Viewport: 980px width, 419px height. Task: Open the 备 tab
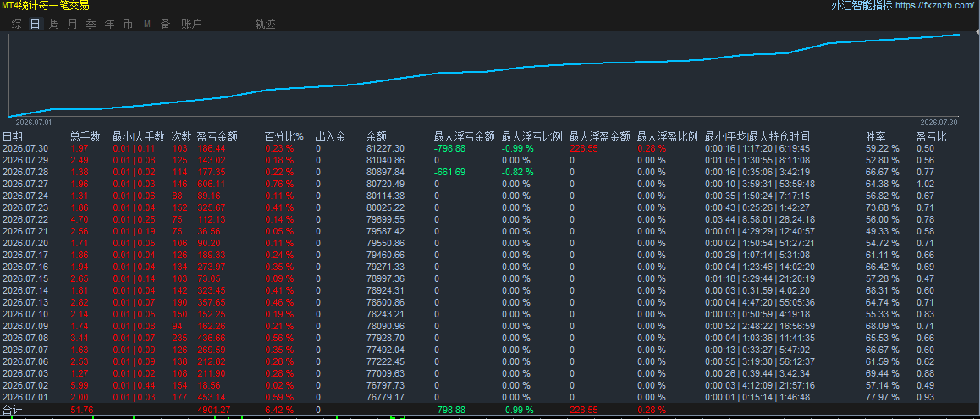pos(165,25)
